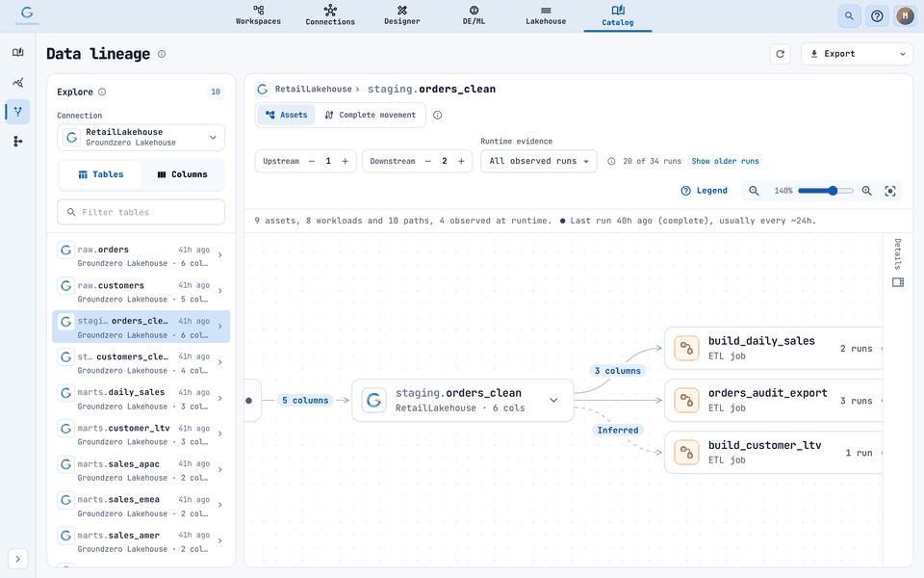Screen dimensions: 924x578
Task: Click the refresh lineage icon button
Action: tap(781, 54)
